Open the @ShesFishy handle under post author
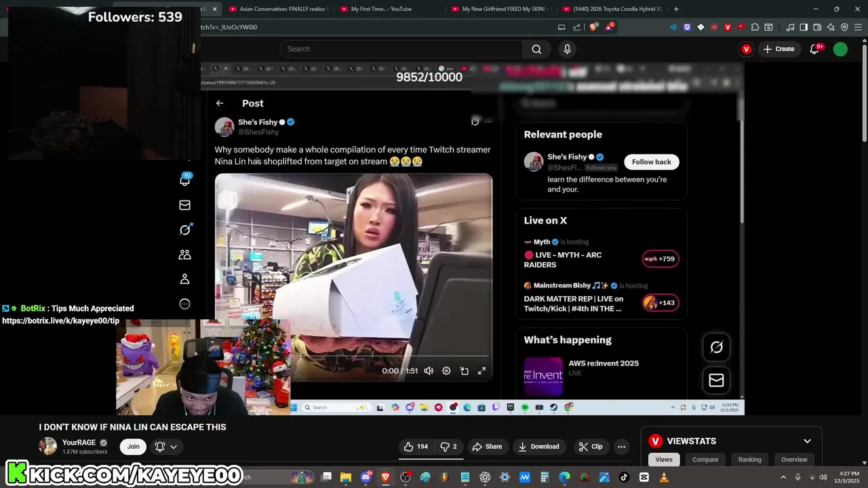 [x=258, y=132]
